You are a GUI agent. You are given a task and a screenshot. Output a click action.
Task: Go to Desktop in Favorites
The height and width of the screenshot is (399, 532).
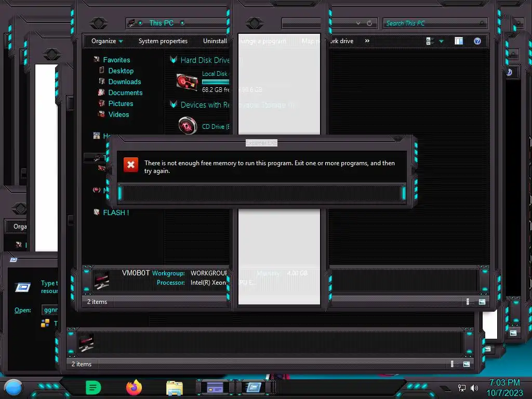pos(121,71)
